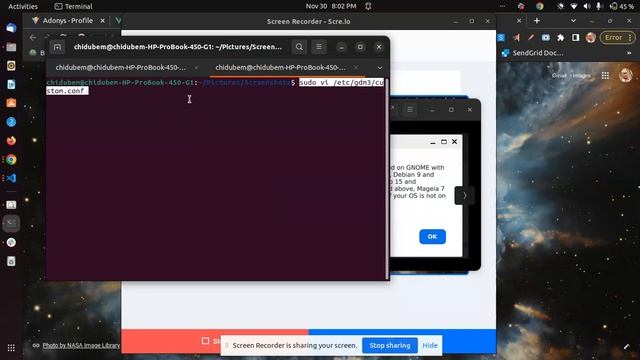640x360 pixels.
Task: Click the right-arrow chevron beside the dialog
Action: 464,196
